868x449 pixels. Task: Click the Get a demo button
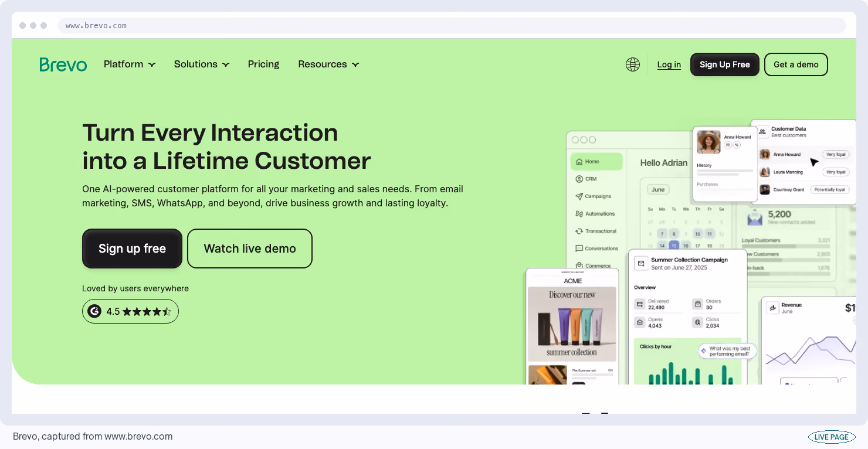tap(796, 64)
